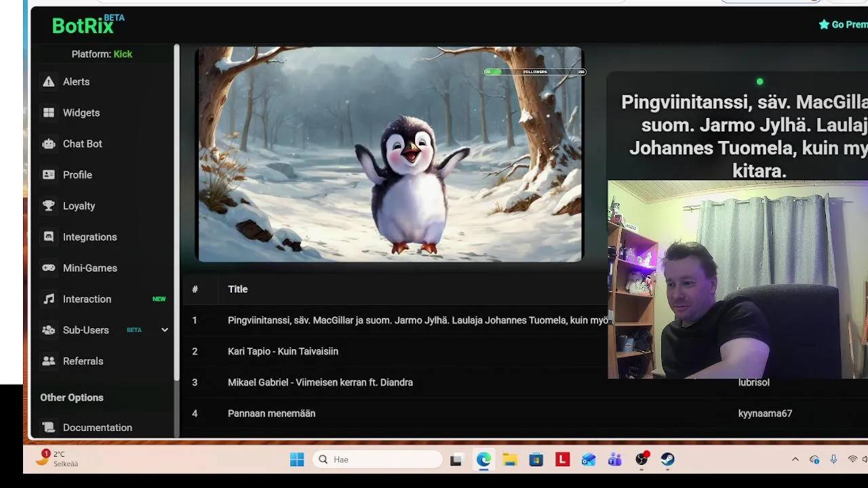Viewport: 868px width, 488px height.
Task: Click the Go Premium link
Action: click(x=843, y=24)
